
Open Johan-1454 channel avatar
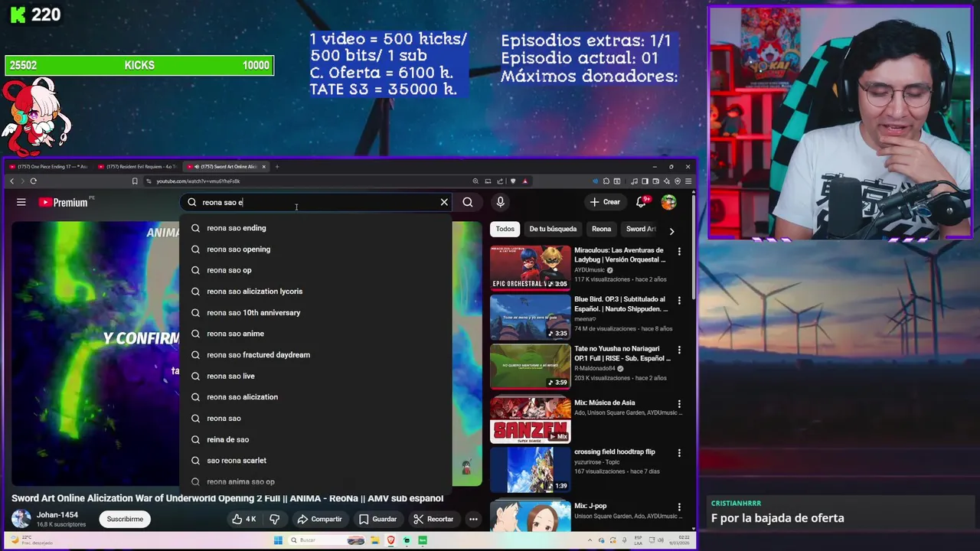click(x=21, y=519)
